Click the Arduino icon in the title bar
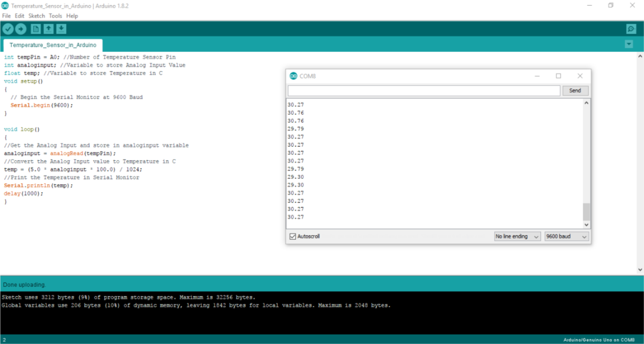The image size is (644, 344). click(x=5, y=5)
